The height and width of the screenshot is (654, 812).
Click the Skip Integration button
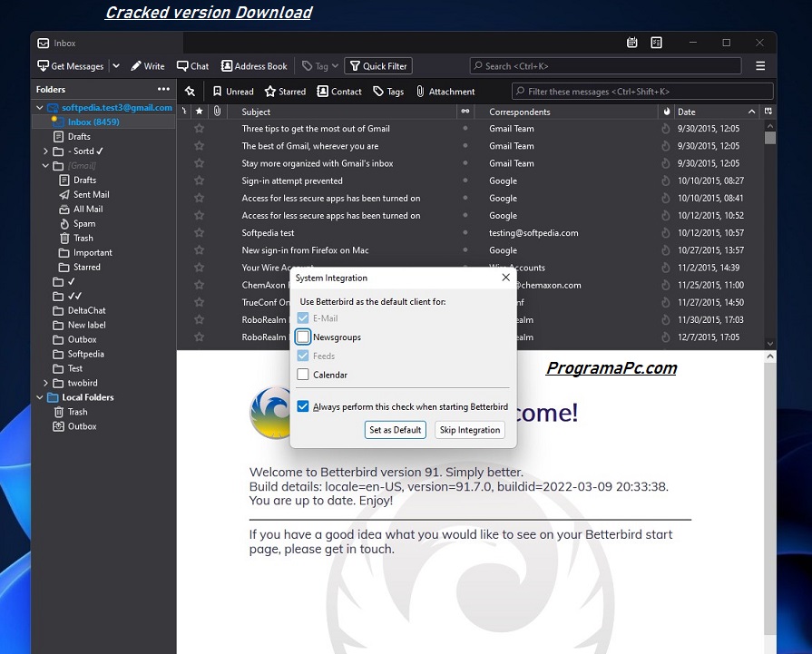(x=470, y=430)
